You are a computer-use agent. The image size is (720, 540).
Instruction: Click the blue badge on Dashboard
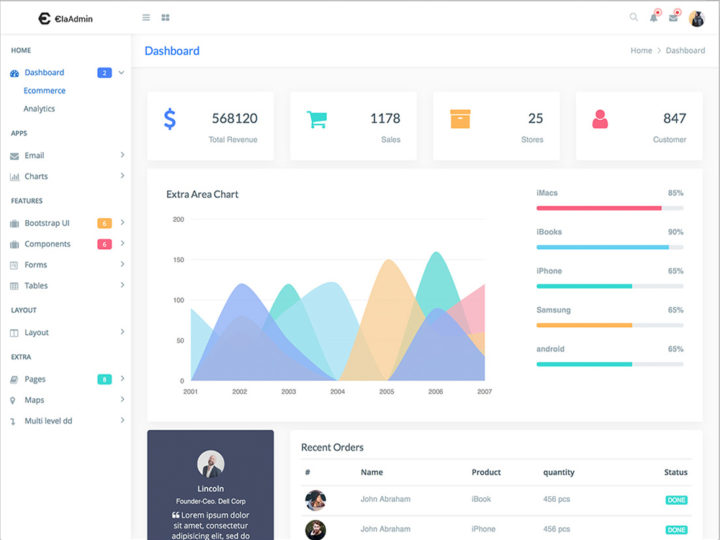click(104, 73)
